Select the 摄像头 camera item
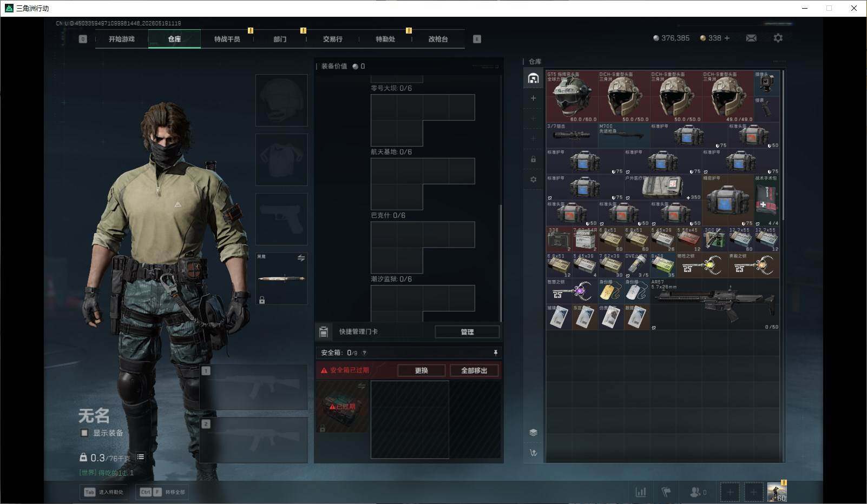 [767, 83]
